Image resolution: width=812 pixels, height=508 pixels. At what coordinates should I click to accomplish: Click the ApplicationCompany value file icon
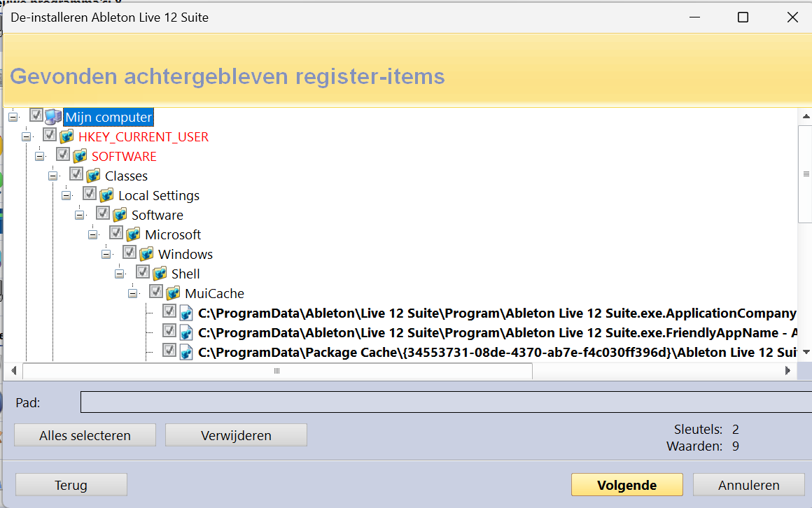(186, 313)
